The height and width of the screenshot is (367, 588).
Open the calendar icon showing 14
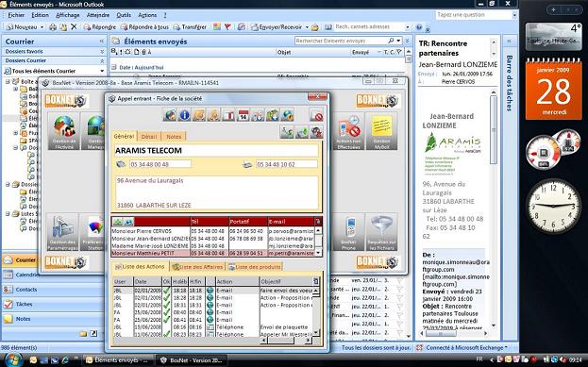click(x=243, y=115)
